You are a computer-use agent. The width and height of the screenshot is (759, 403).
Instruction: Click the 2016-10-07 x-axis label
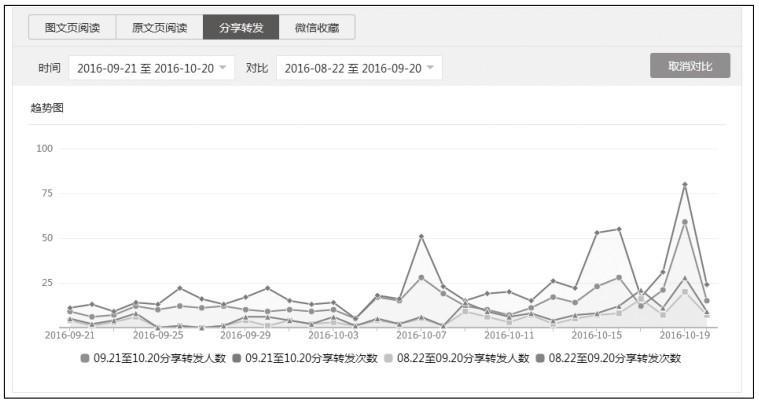tap(421, 335)
